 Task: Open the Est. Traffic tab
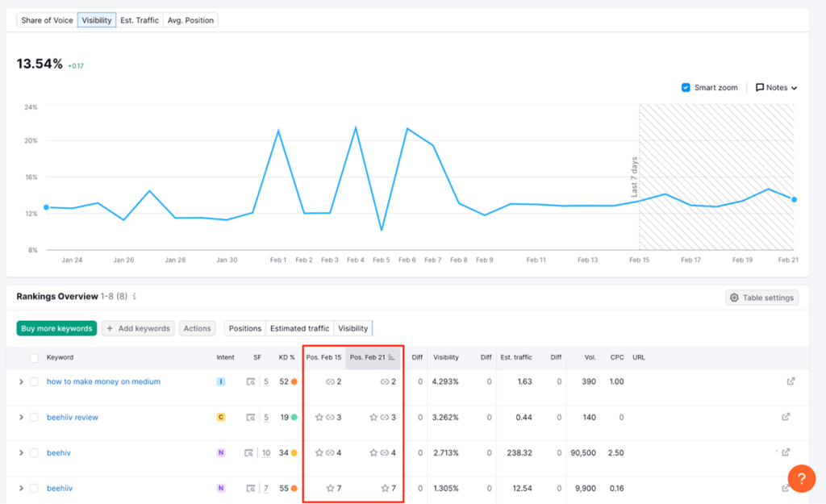tap(139, 20)
